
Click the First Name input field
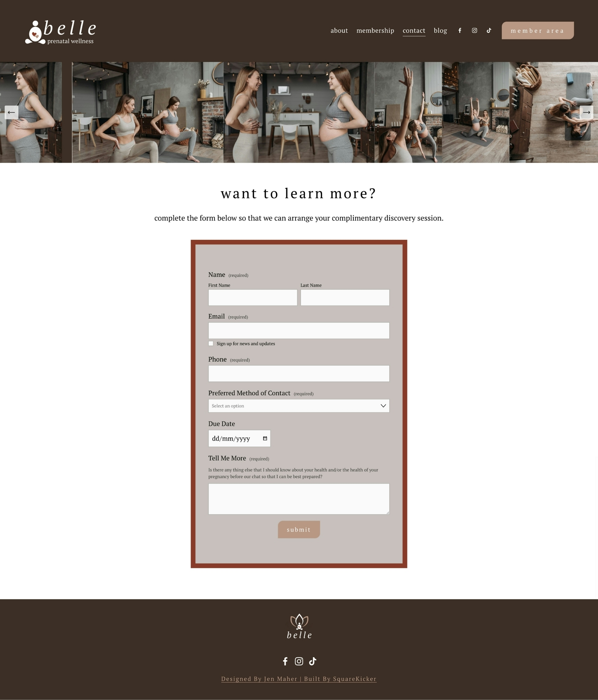click(252, 297)
